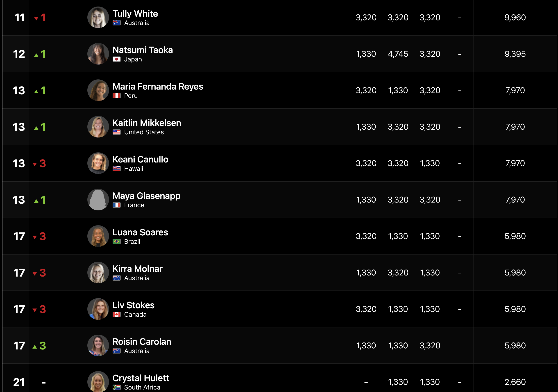Click the Brazil flag icon
The image size is (558, 392).
tap(116, 241)
